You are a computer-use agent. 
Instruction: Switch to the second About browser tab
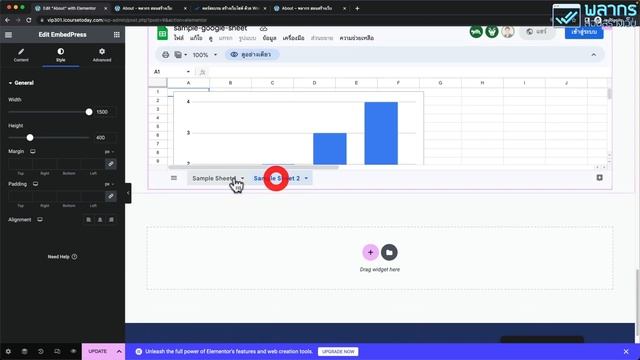308,8
